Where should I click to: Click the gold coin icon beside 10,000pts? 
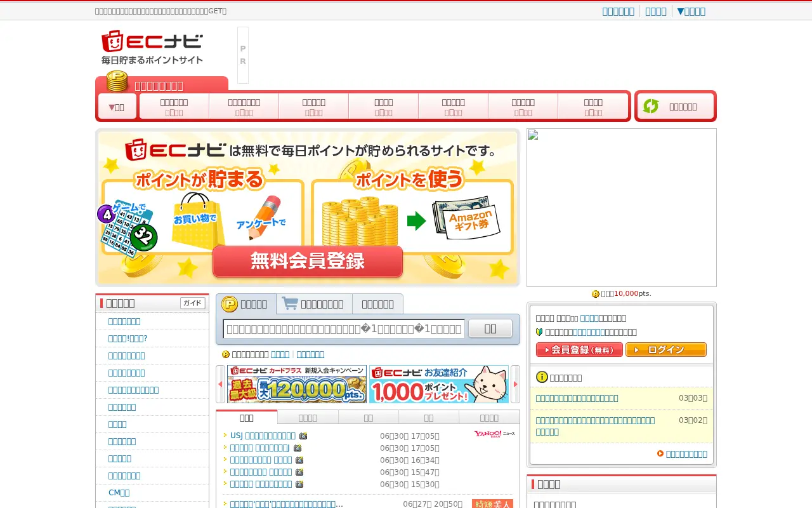596,294
